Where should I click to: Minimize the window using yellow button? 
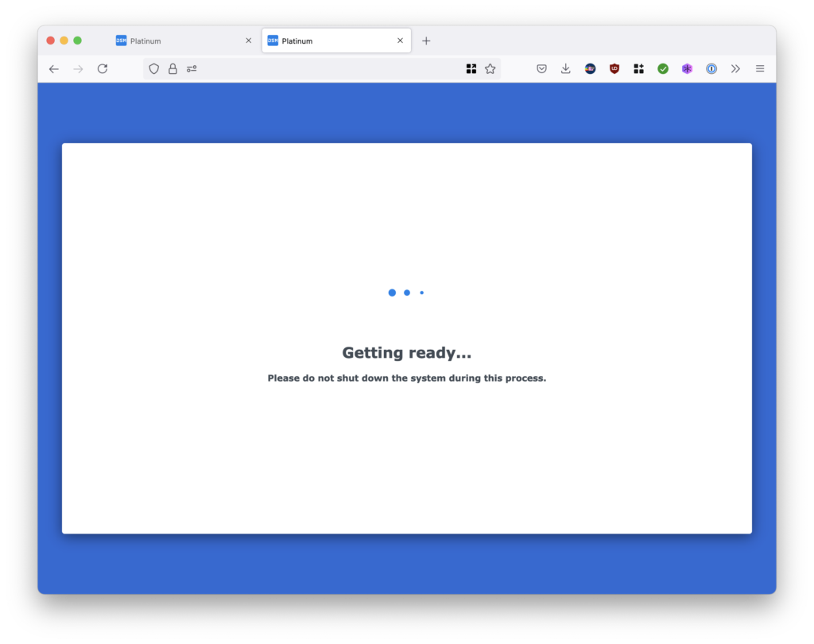tap(64, 41)
